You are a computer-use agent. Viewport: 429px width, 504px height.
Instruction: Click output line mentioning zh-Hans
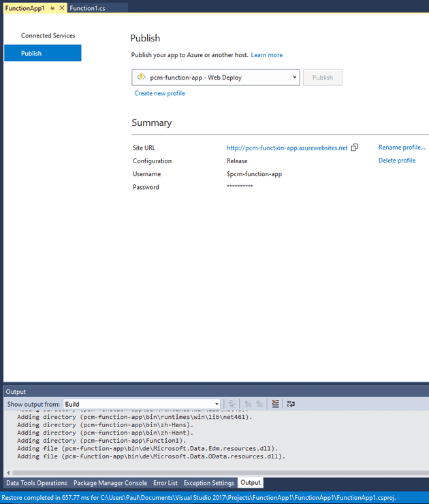tap(106, 425)
